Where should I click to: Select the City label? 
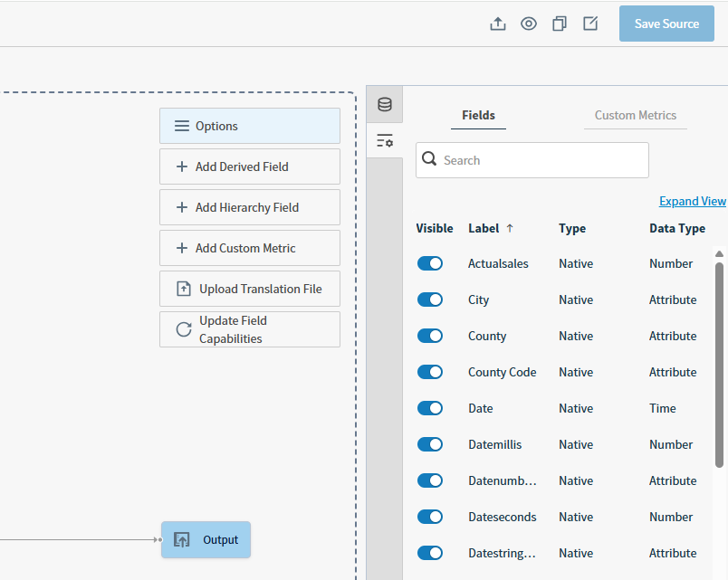pyautogui.click(x=478, y=300)
